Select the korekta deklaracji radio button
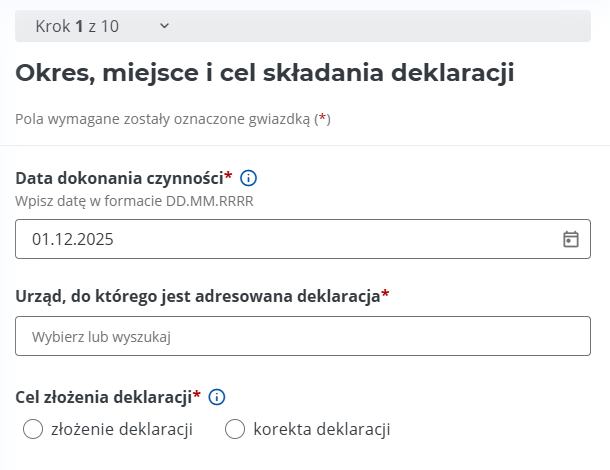 click(x=235, y=429)
